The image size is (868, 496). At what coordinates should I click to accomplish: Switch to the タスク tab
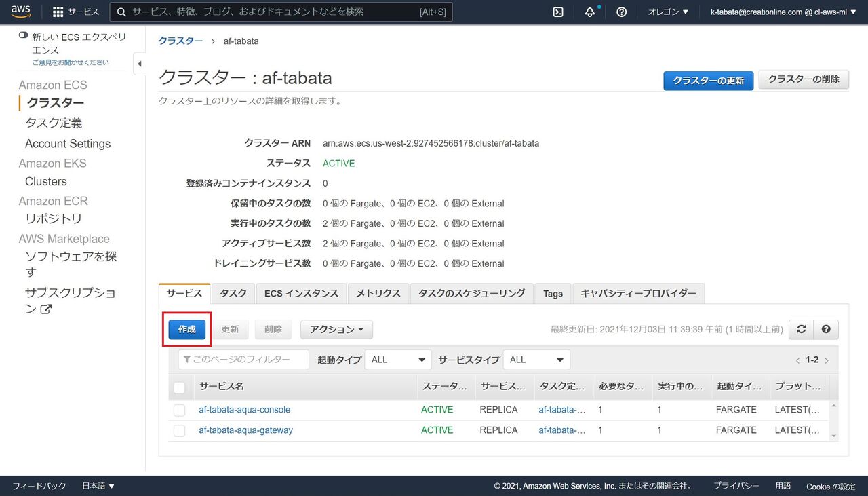click(x=233, y=293)
